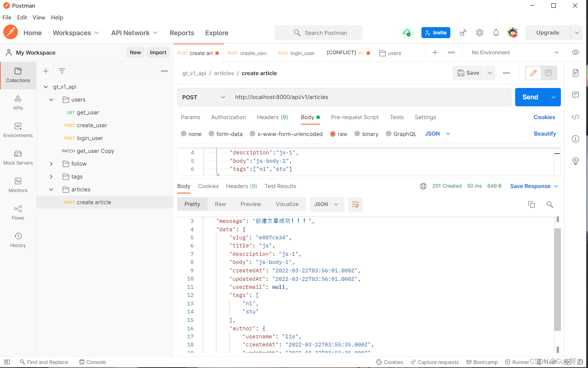588x368 pixels.
Task: Focus the Search Postman box
Action: click(x=319, y=33)
